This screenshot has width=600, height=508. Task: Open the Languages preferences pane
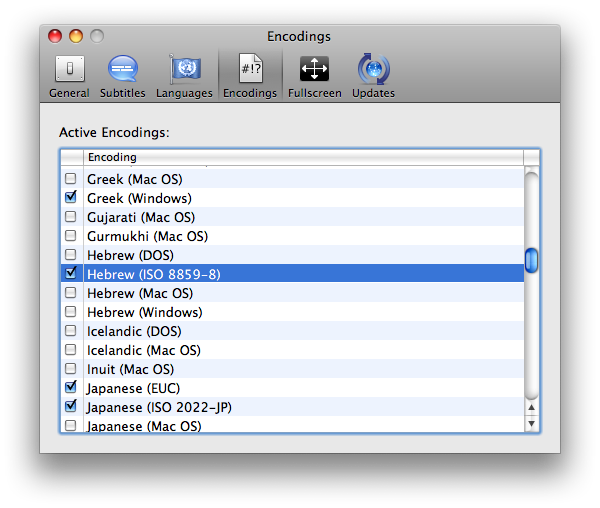point(184,76)
